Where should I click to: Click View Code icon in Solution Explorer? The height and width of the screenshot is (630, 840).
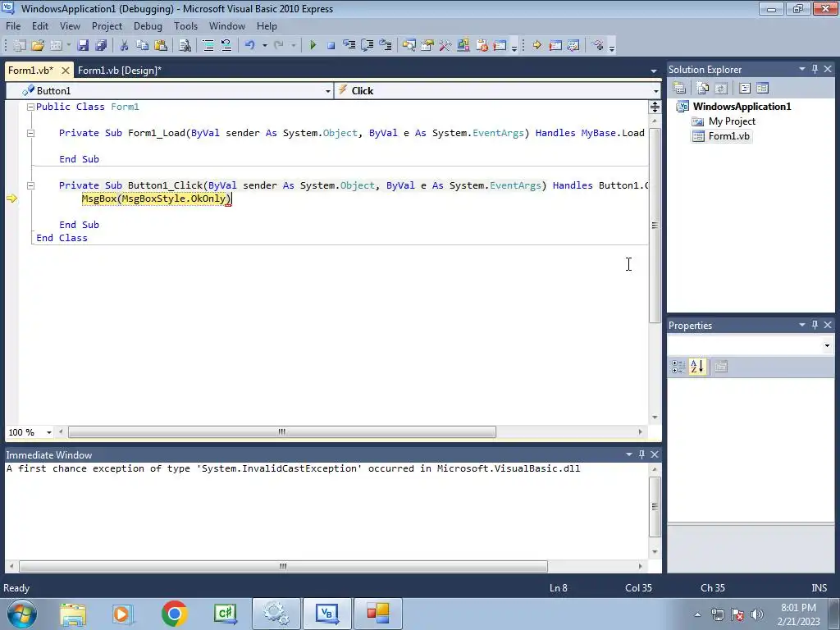coord(745,88)
